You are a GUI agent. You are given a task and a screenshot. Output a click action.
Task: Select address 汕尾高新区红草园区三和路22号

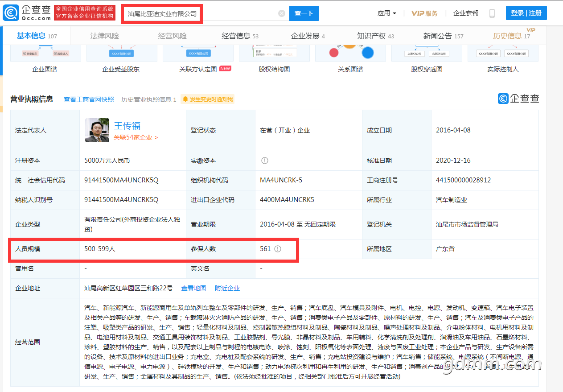point(128,289)
